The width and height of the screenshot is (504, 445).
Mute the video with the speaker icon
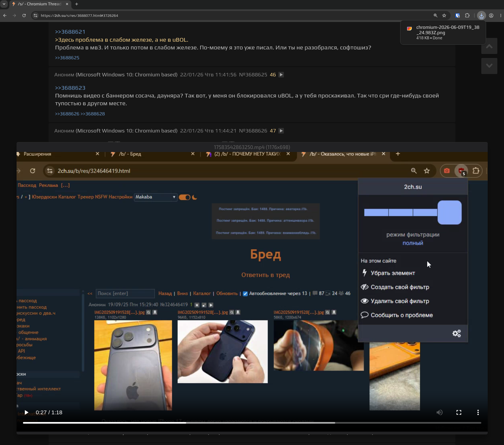click(x=439, y=412)
